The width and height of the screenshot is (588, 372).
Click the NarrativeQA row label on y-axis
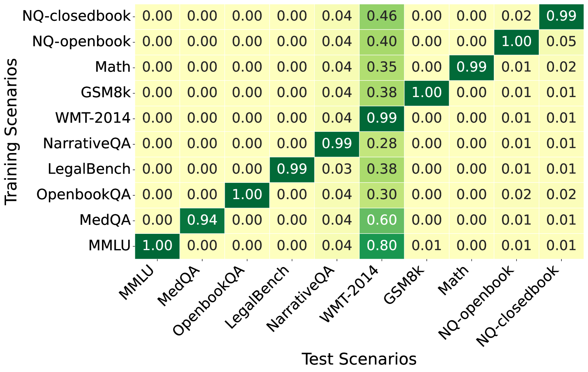(87, 144)
